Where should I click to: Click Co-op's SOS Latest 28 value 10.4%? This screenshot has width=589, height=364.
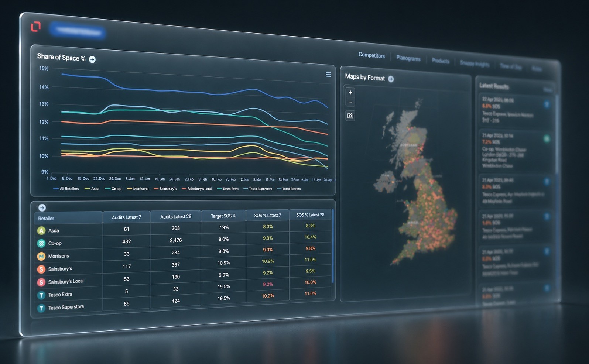311,237
